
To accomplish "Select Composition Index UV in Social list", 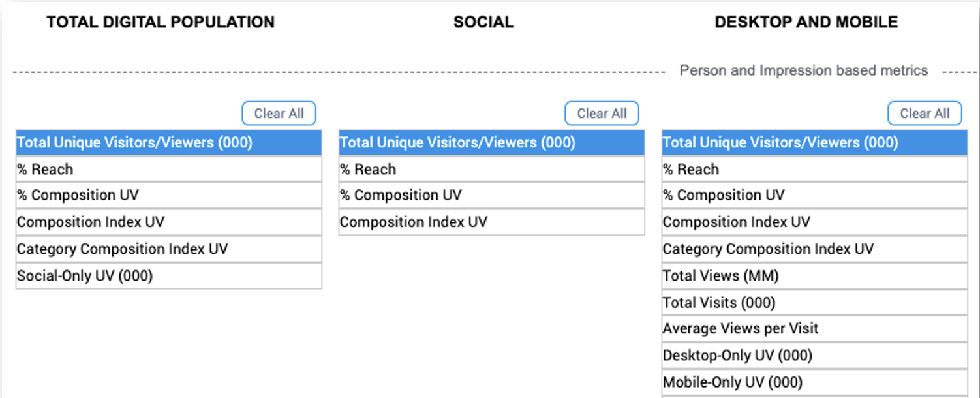I will pos(492,222).
